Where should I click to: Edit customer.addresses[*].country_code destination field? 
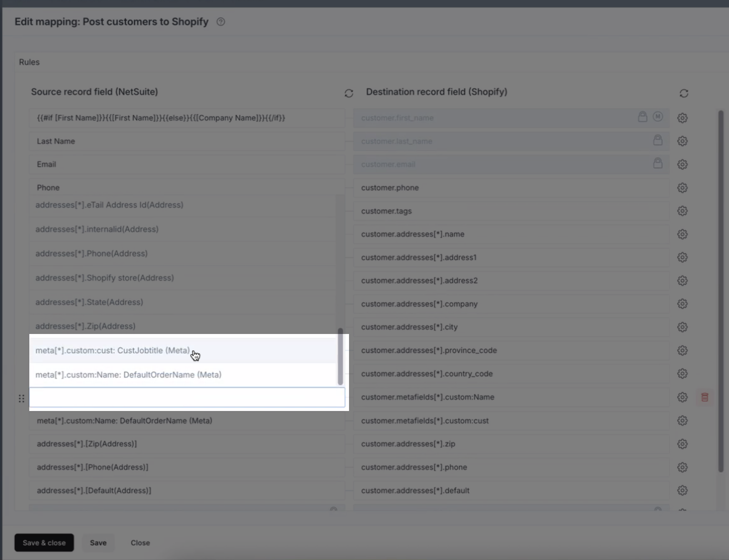pyautogui.click(x=511, y=374)
